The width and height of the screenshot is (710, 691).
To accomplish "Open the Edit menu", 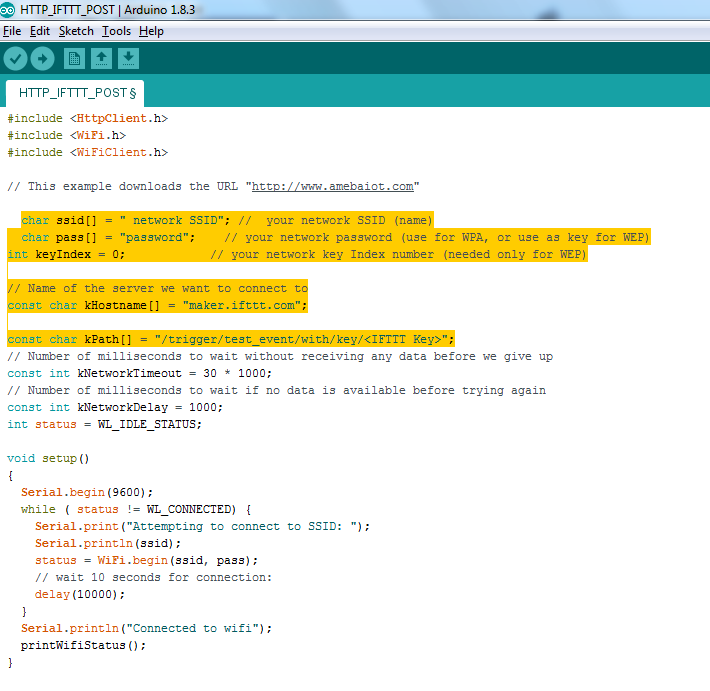I will click(40, 31).
